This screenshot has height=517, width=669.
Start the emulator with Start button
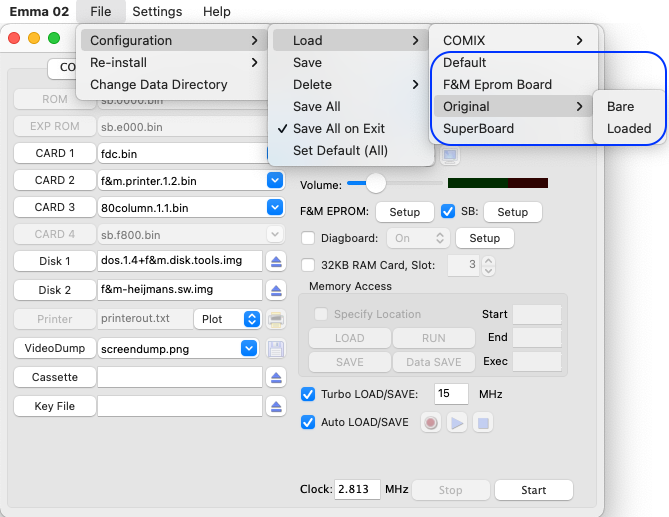[533, 490]
